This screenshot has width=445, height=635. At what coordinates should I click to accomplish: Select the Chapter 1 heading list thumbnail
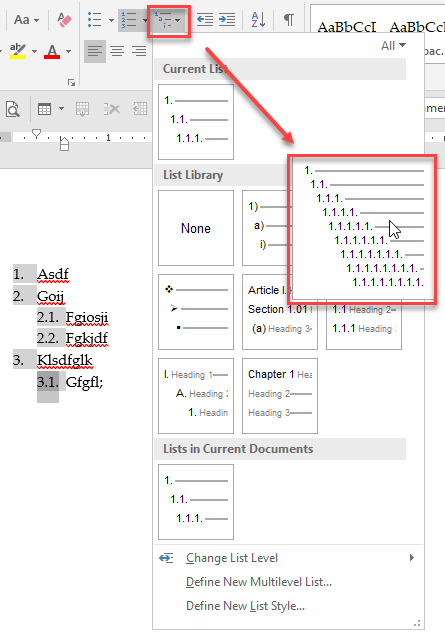pyautogui.click(x=280, y=396)
